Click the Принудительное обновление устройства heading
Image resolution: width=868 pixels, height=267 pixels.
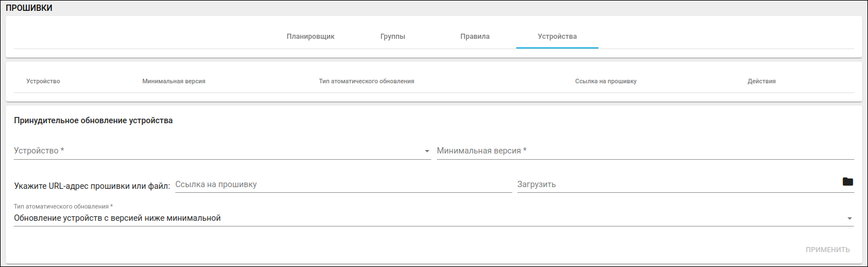pyautogui.click(x=93, y=121)
